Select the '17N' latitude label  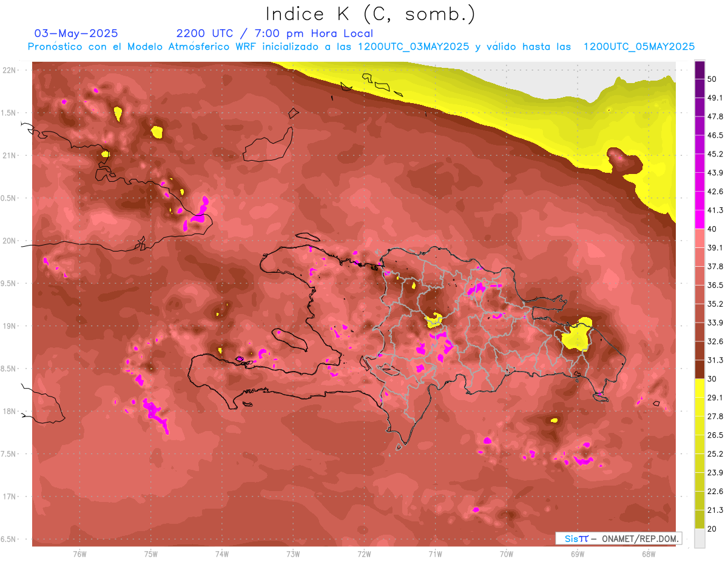coord(10,497)
